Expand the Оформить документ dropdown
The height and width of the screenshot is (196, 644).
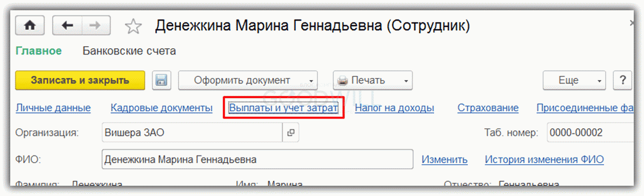[248, 81]
